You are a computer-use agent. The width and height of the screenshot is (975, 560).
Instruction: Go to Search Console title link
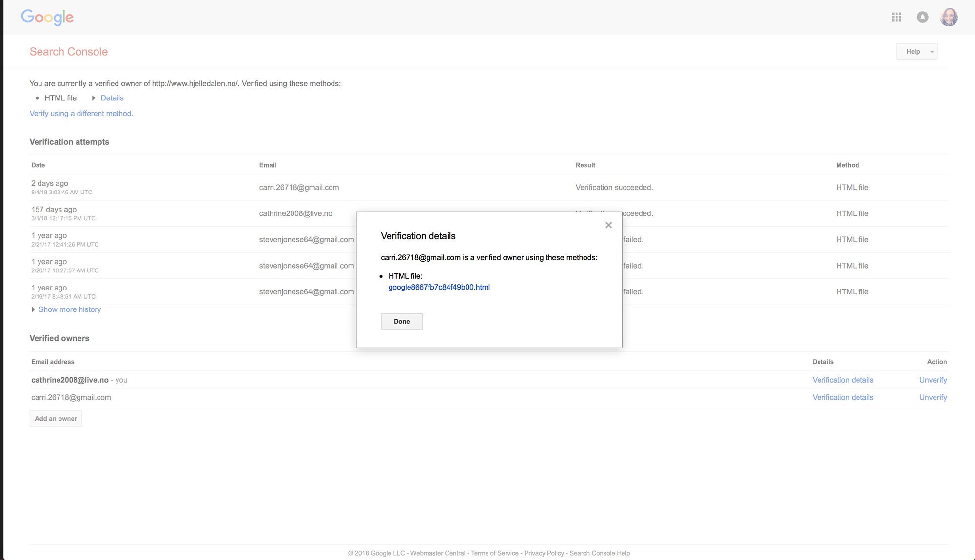click(69, 52)
